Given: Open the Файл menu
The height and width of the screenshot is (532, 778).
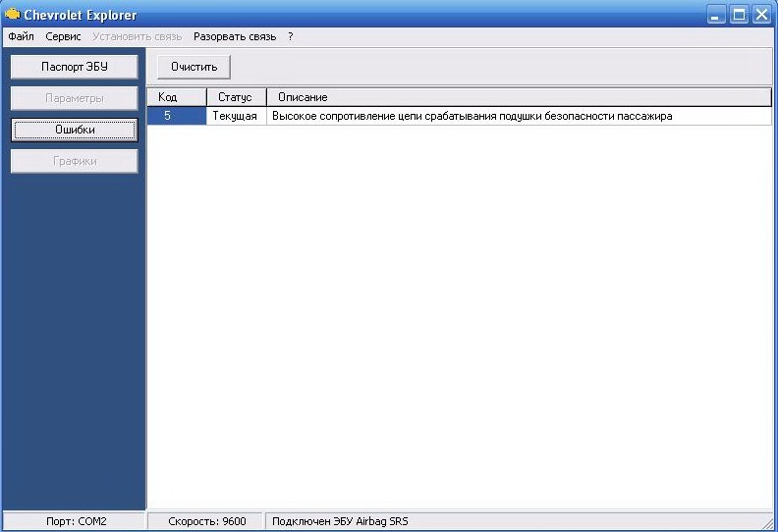Looking at the screenshot, I should point(21,36).
